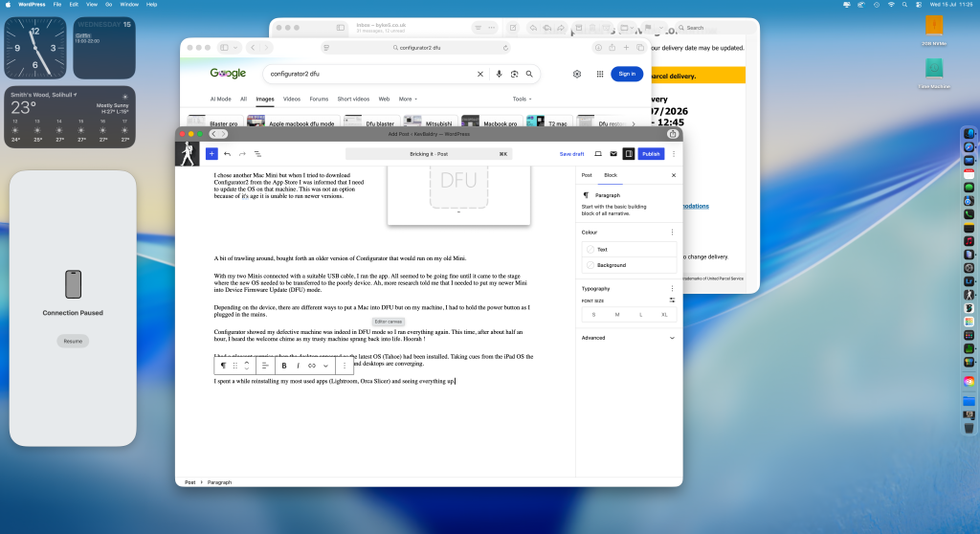
Task: Click the envelope icon beside Publish
Action: (613, 154)
